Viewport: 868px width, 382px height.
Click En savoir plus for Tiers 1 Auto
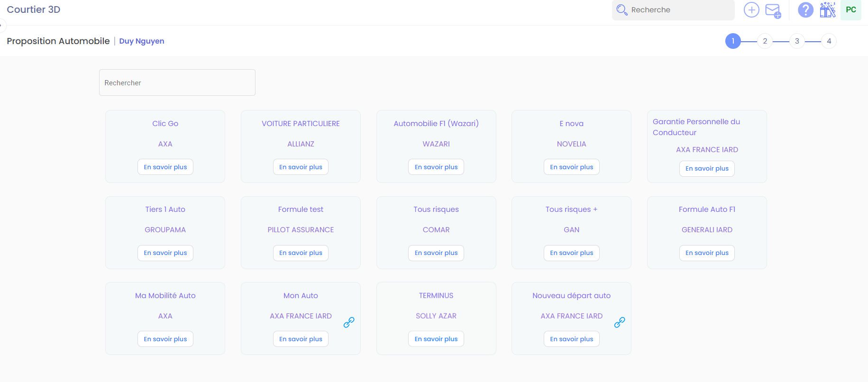pos(165,253)
